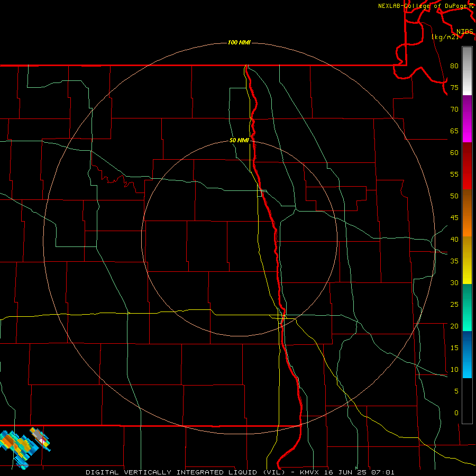Click the 50 value on the color scale
476x476 pixels.
point(454,196)
